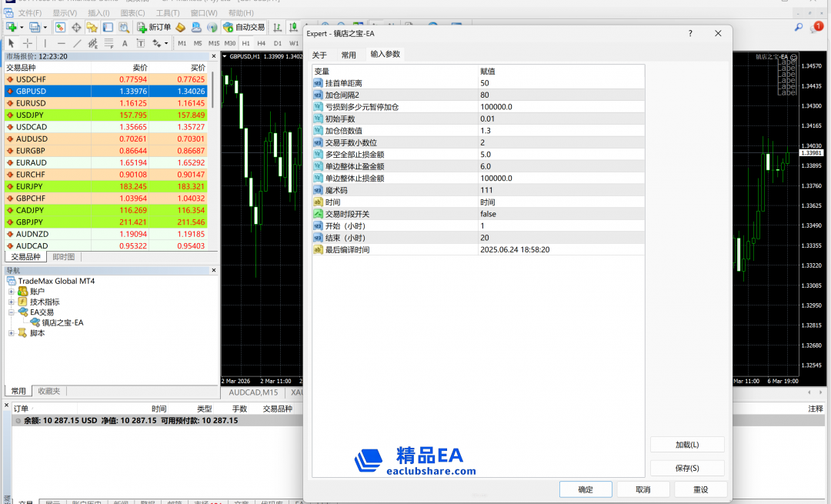
Task: Select the crosshair cursor tool
Action: (28, 43)
